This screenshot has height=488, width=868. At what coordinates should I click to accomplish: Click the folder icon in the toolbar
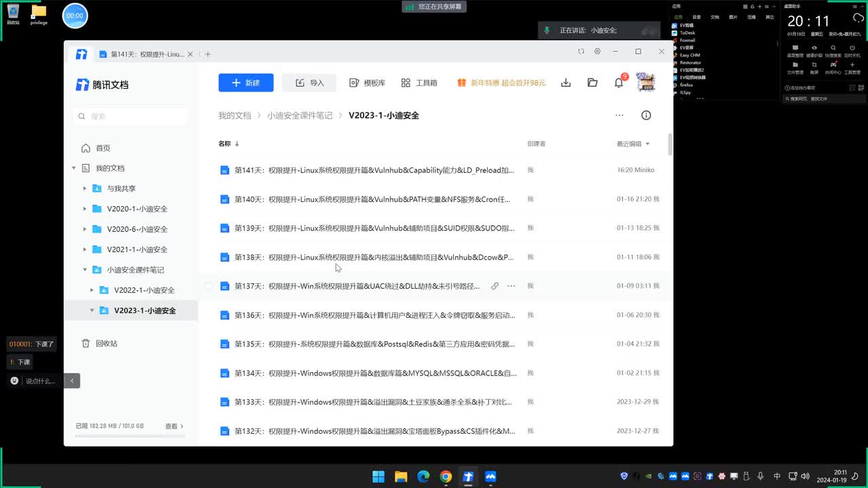[x=592, y=83]
